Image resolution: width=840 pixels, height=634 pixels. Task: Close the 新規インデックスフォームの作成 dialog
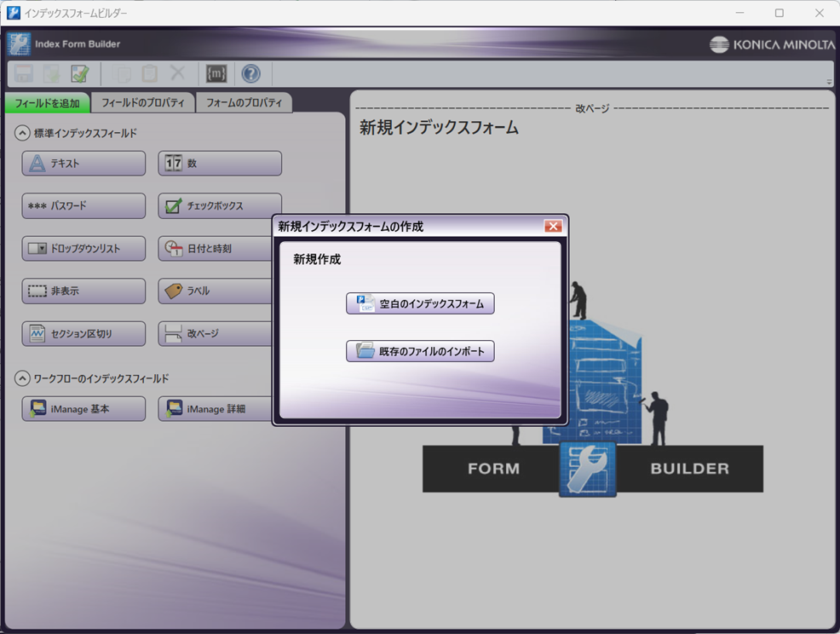(553, 227)
